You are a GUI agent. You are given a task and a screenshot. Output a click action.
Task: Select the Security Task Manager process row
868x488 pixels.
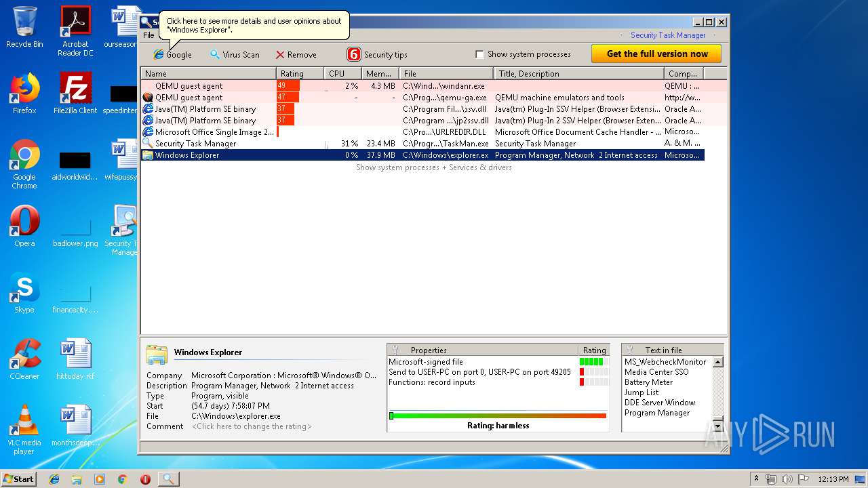coord(422,144)
